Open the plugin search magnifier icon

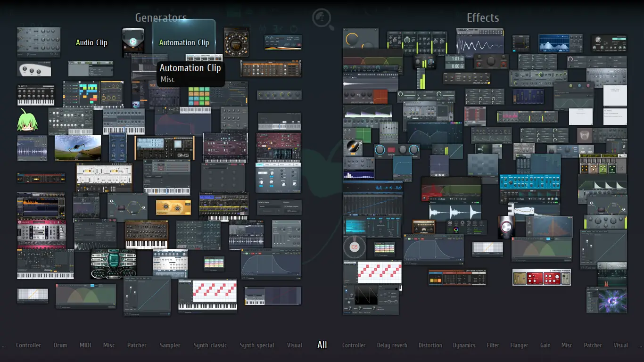pyautogui.click(x=323, y=19)
